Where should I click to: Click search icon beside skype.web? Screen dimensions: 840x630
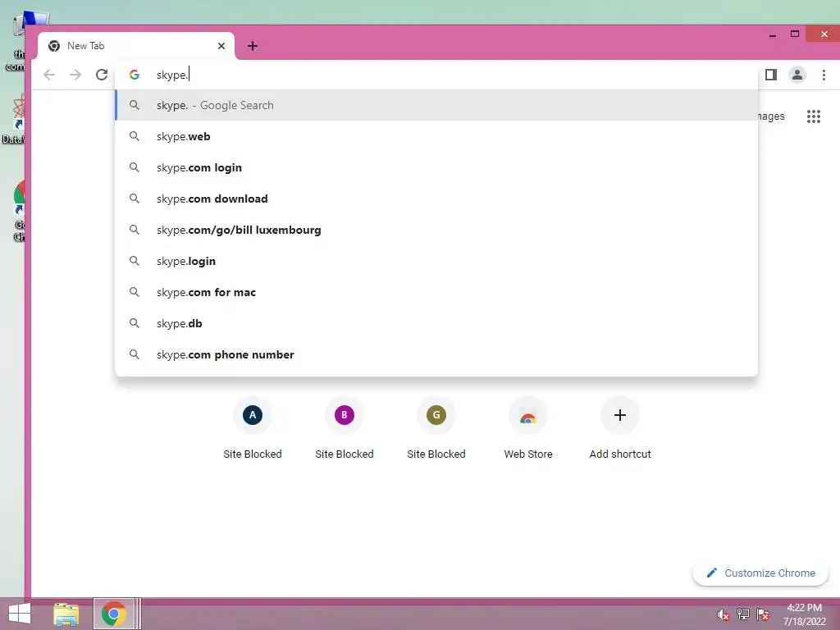[135, 137]
